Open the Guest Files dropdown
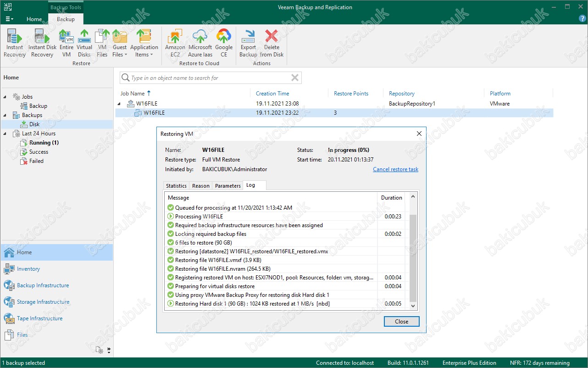The height and width of the screenshot is (368, 588). click(120, 50)
